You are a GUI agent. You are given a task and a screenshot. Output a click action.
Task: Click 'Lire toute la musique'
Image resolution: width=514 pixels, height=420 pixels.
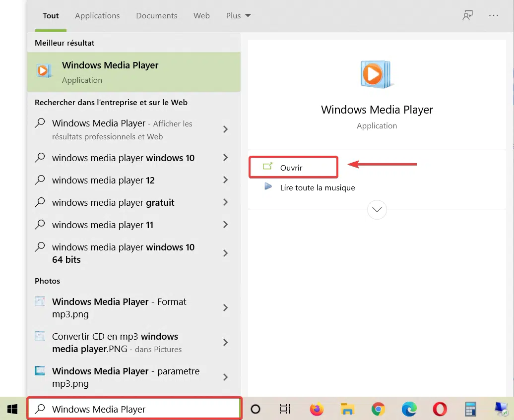click(318, 188)
